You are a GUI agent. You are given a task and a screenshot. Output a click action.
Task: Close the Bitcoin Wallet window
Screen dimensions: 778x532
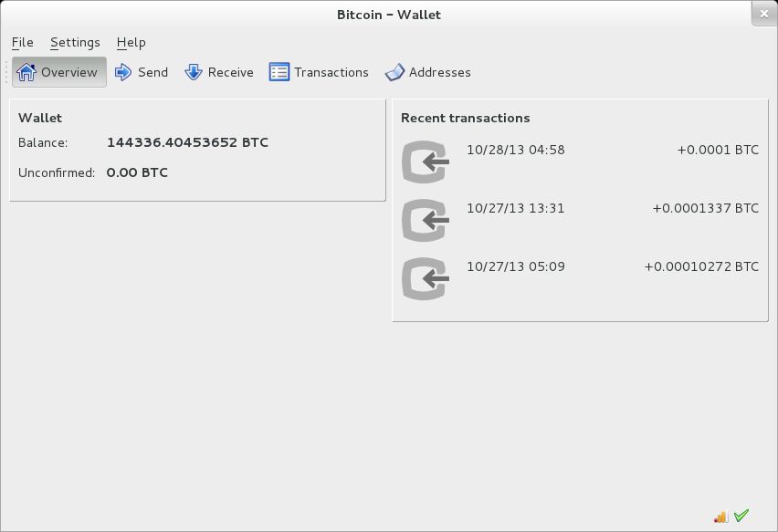coord(764,14)
